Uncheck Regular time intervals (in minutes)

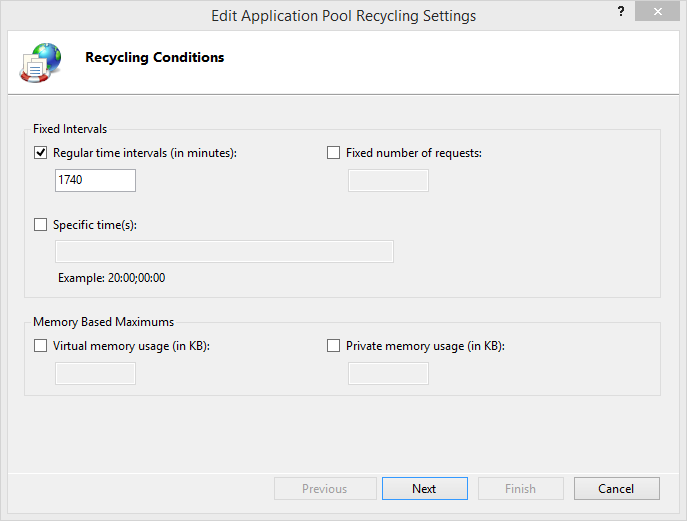pos(41,153)
